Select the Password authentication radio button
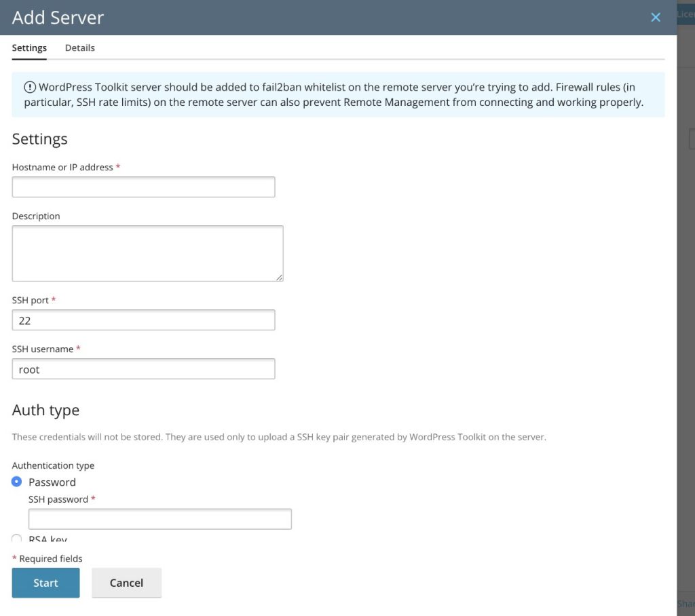Screen dimensions: 695x616 16,482
